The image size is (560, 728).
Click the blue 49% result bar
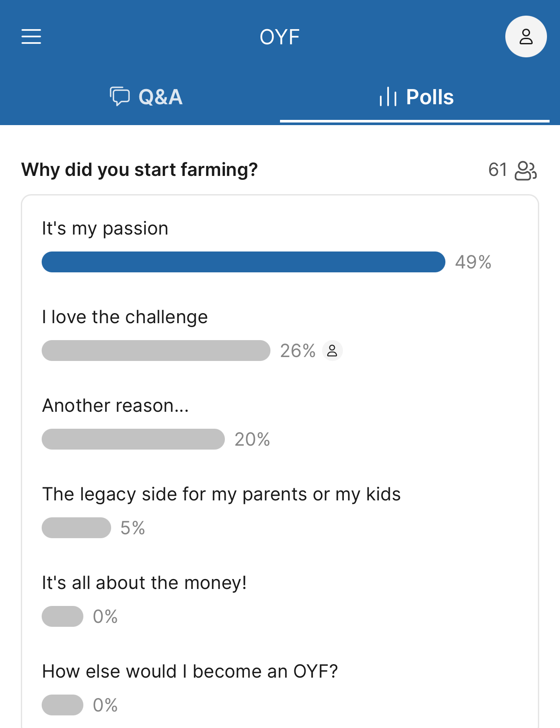coord(243,262)
